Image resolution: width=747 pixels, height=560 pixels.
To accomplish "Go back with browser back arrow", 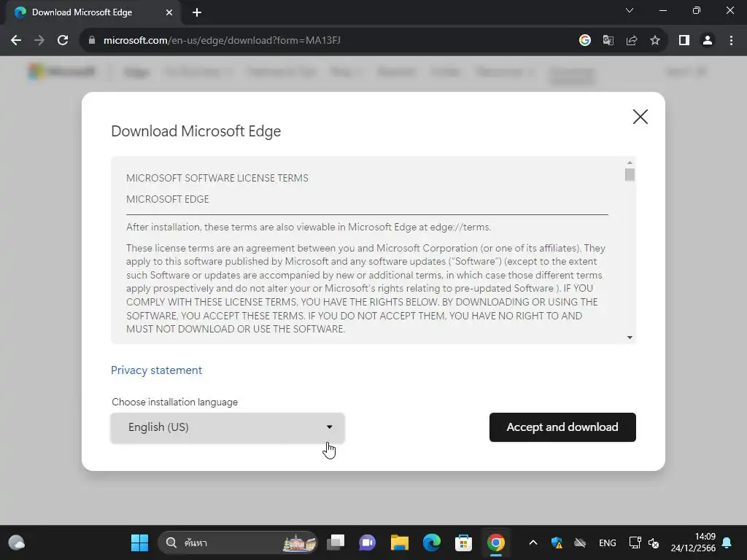I will click(x=16, y=41).
